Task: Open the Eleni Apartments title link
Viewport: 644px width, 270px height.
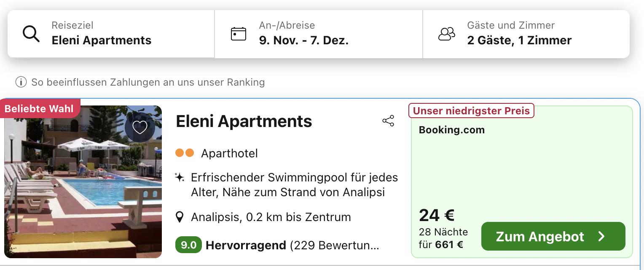Action: [x=244, y=121]
